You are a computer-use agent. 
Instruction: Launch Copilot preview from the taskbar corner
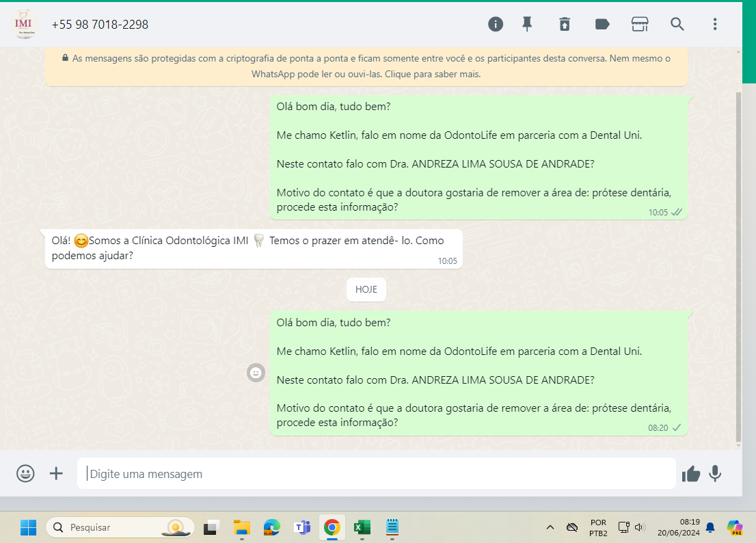[735, 527]
